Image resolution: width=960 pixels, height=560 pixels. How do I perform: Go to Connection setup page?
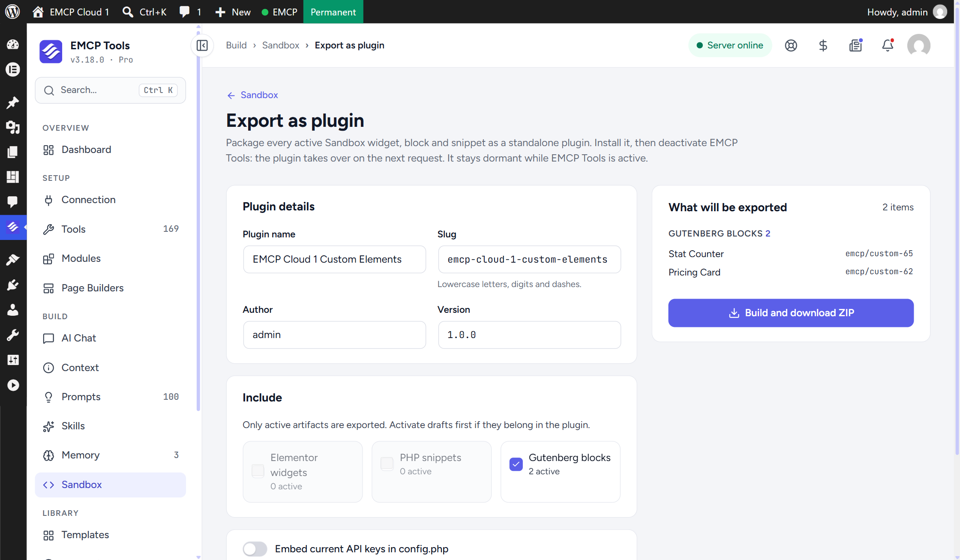click(110, 200)
